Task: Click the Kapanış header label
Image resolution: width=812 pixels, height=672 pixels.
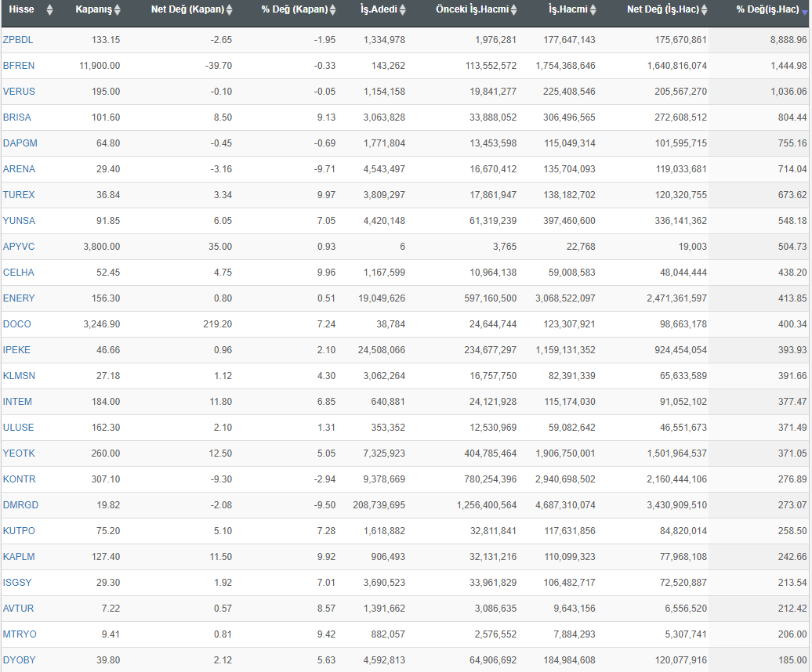Action: click(94, 9)
